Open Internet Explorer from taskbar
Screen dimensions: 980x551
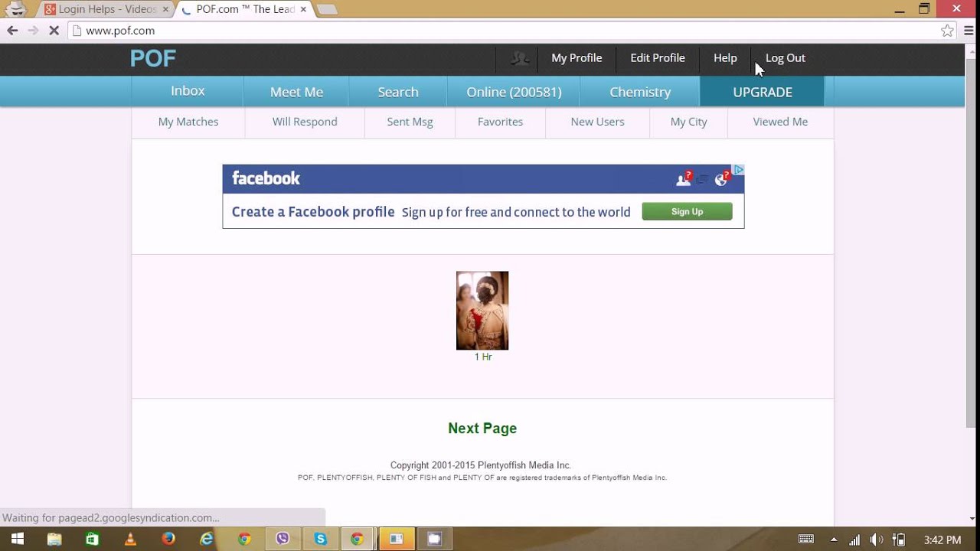coord(207,539)
